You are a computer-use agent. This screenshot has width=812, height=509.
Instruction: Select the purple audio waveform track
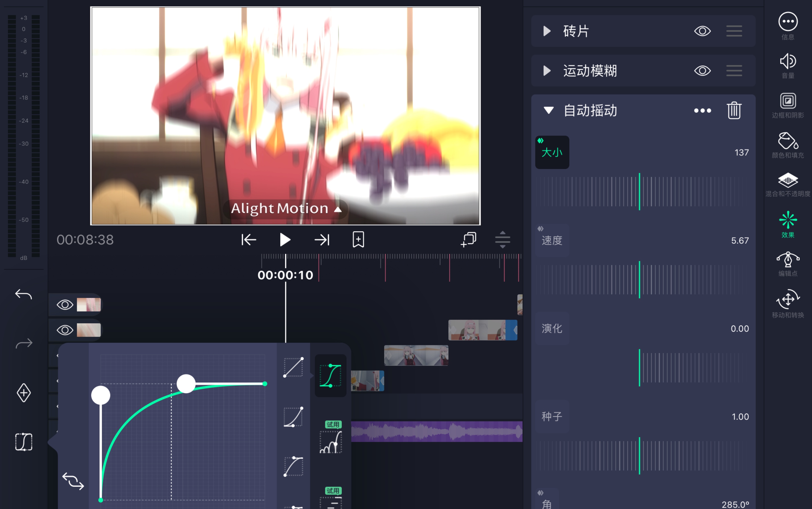[x=437, y=431]
